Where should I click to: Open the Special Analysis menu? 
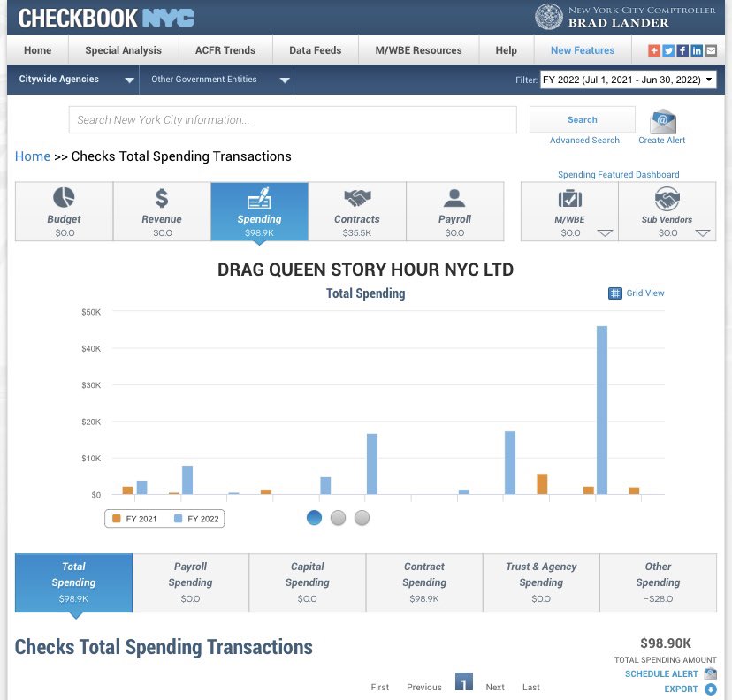tap(123, 50)
